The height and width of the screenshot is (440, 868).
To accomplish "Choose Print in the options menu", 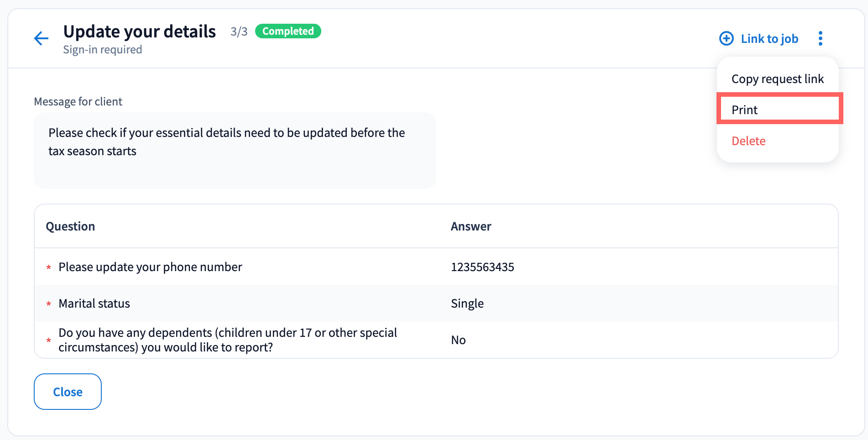I will pos(744,110).
